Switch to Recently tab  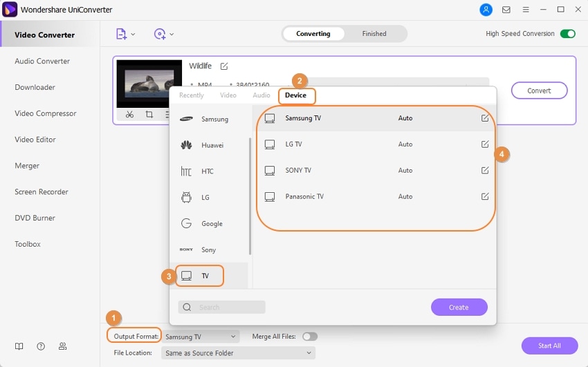coord(191,95)
